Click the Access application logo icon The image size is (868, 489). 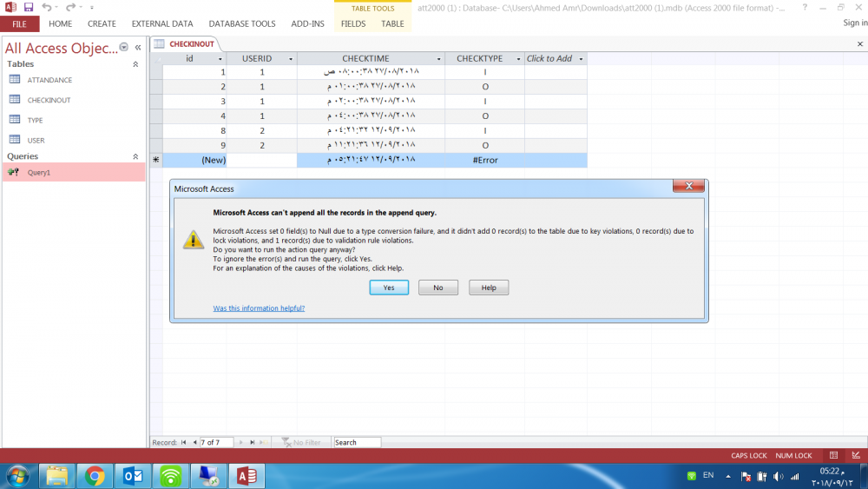pyautogui.click(x=10, y=7)
